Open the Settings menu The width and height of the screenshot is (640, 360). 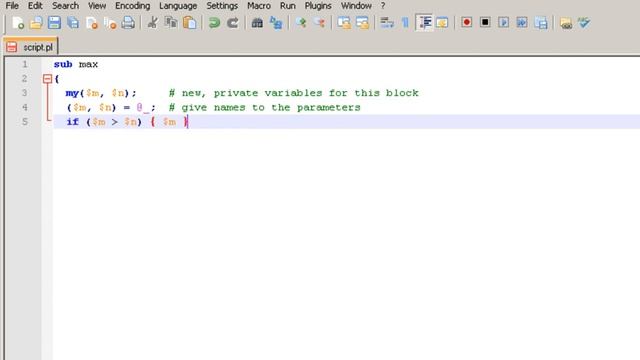click(x=222, y=6)
